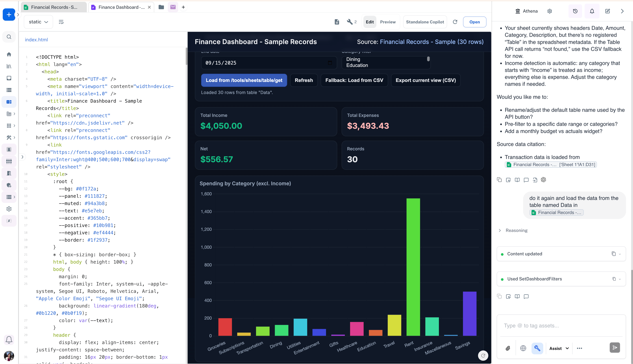Click the dashboard Refresh button
633x364 pixels.
[x=304, y=80]
